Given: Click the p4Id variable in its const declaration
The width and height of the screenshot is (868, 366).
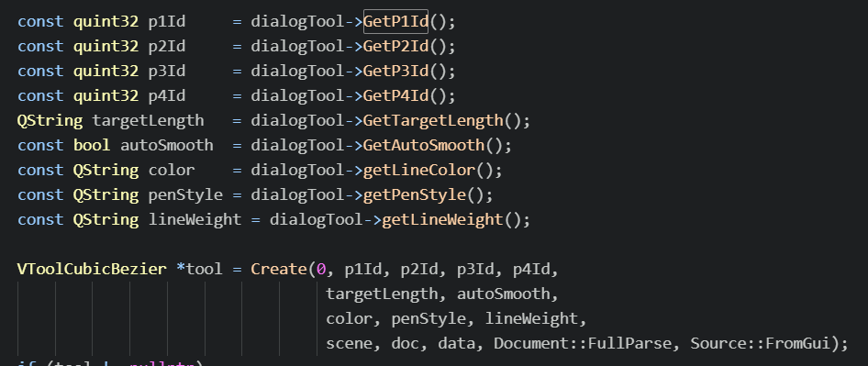Looking at the screenshot, I should (x=167, y=96).
